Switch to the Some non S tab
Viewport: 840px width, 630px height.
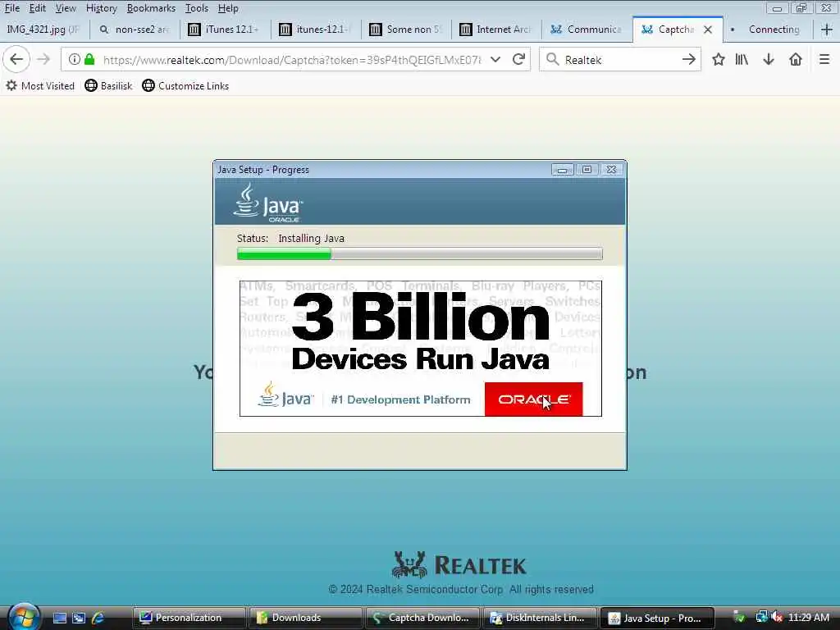point(407,30)
